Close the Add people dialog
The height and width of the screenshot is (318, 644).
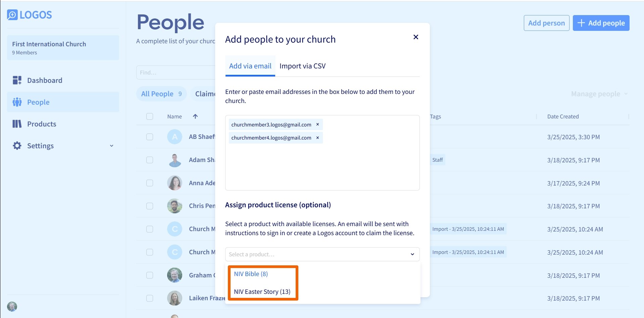416,37
